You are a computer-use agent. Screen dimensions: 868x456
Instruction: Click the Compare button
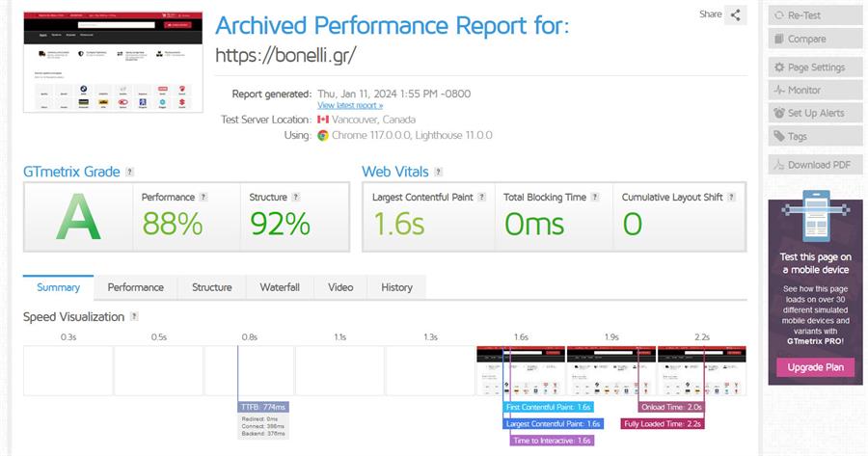(815, 39)
